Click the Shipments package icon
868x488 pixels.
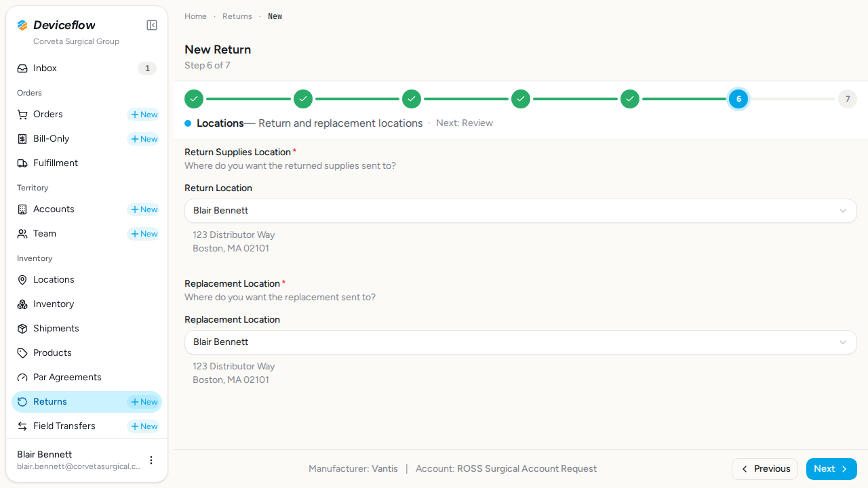[22, 329]
